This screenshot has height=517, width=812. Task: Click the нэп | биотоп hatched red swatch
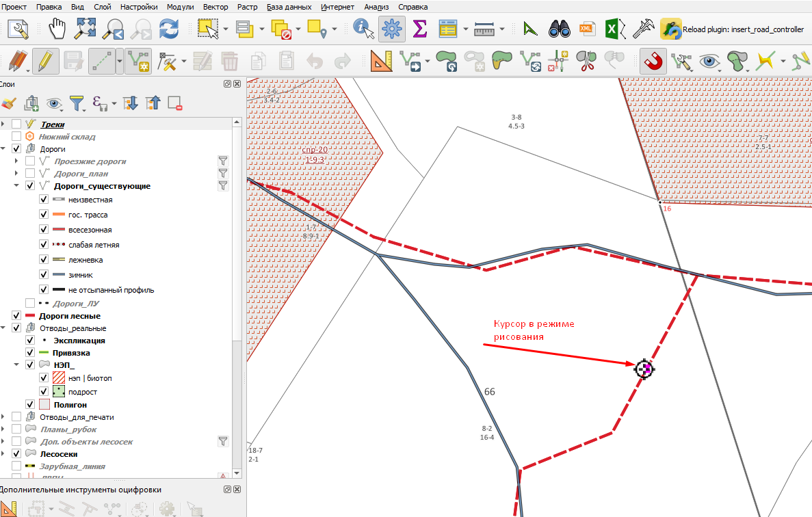point(59,377)
